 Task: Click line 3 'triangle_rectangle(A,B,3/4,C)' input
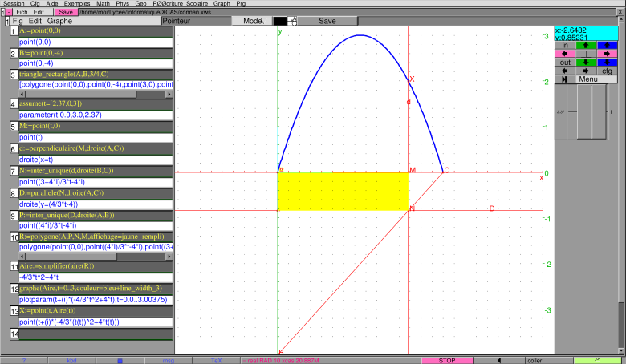[96, 74]
